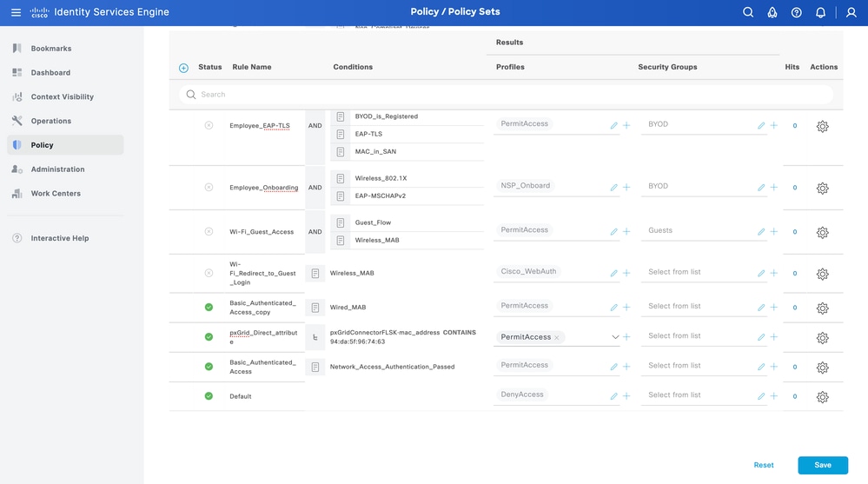
Task: Click the Reset link
Action: pos(764,465)
